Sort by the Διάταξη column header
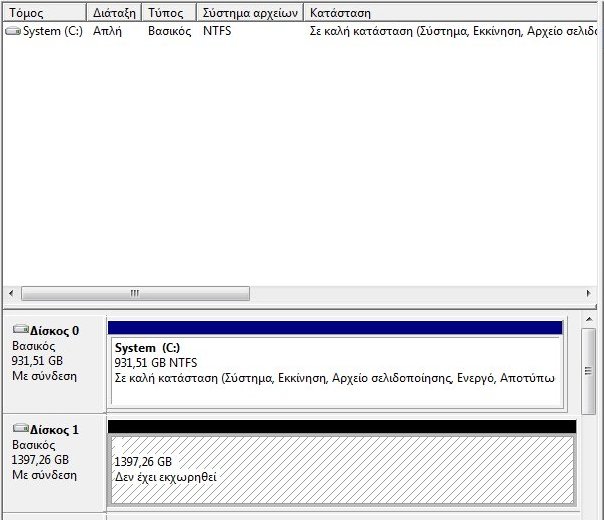 click(114, 13)
